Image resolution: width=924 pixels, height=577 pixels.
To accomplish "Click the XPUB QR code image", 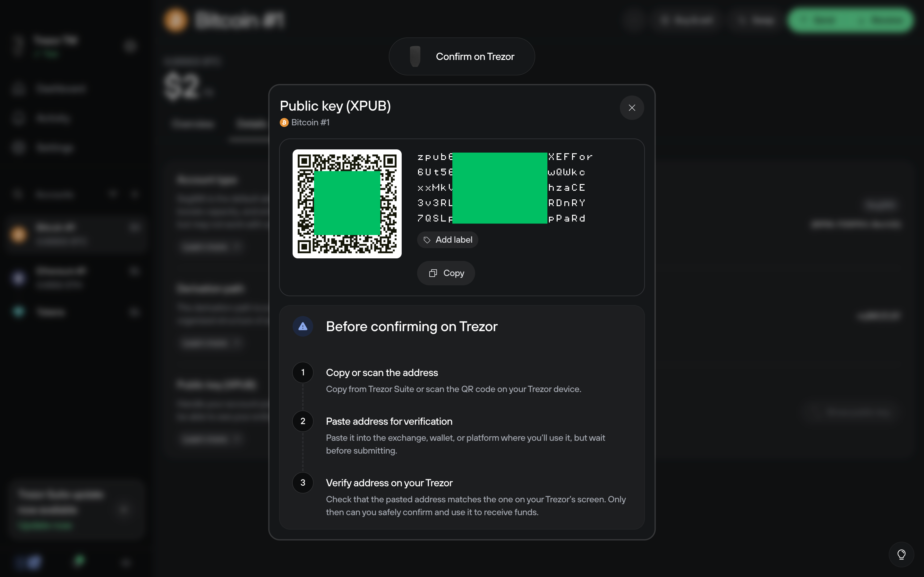I will (x=347, y=204).
